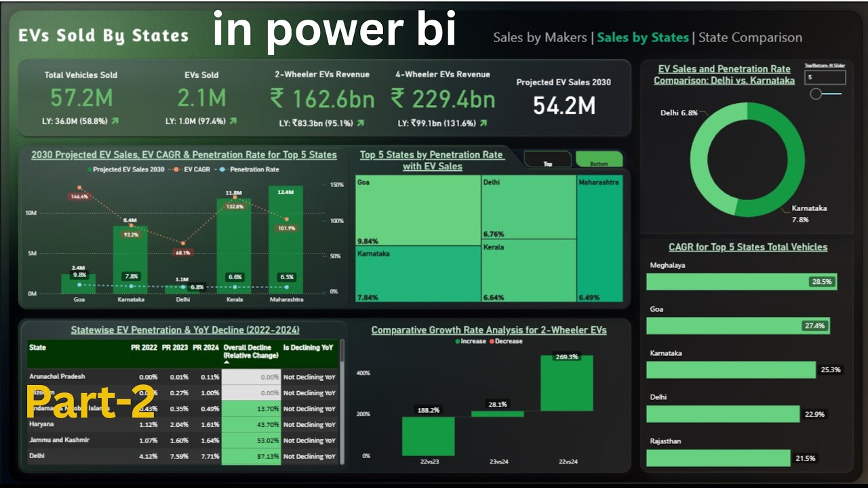
Task: Click Projected EV Sales 2030 legend marker
Action: coord(90,169)
